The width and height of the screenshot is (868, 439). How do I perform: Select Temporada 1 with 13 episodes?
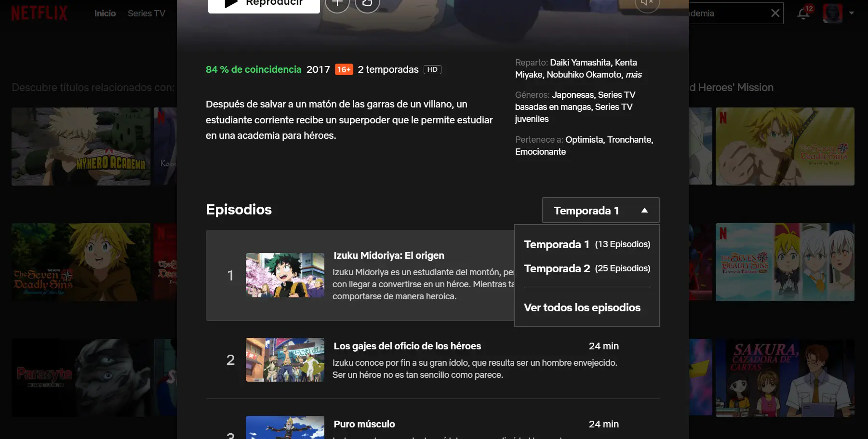[x=587, y=244]
